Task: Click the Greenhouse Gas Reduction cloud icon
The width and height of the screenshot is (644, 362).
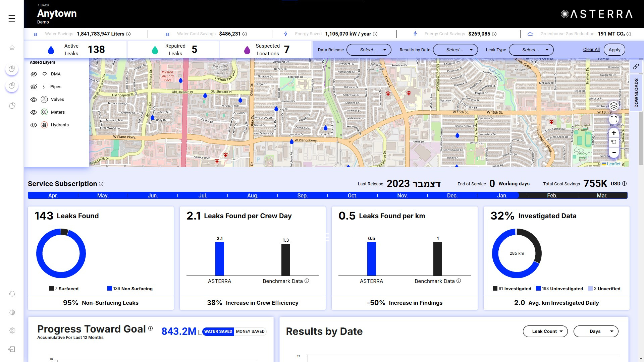Action: coord(529,34)
